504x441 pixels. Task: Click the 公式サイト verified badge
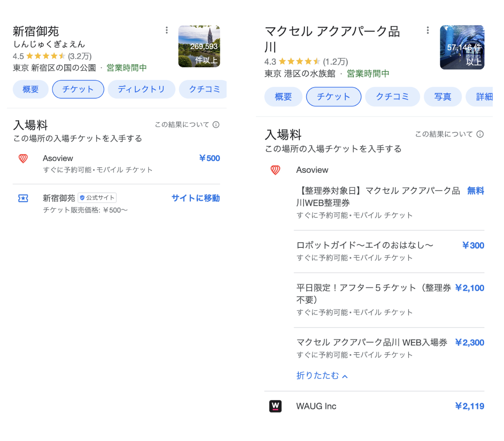(97, 197)
